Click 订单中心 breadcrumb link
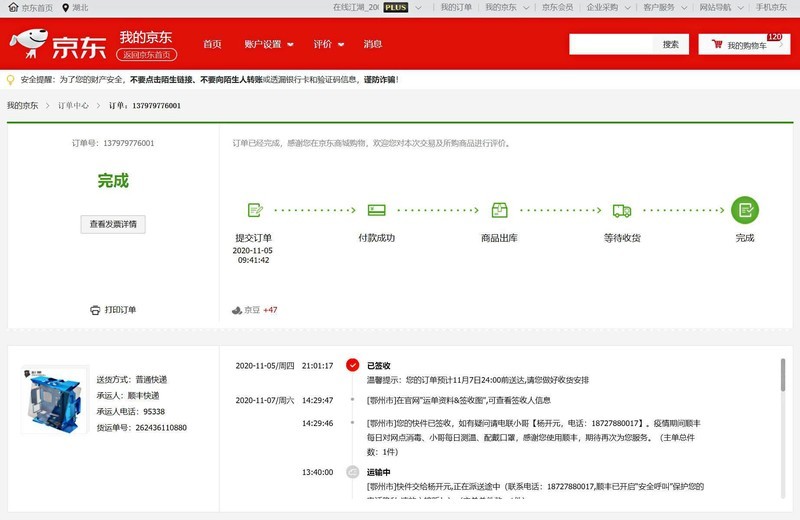The height and width of the screenshot is (520, 800). (73, 106)
